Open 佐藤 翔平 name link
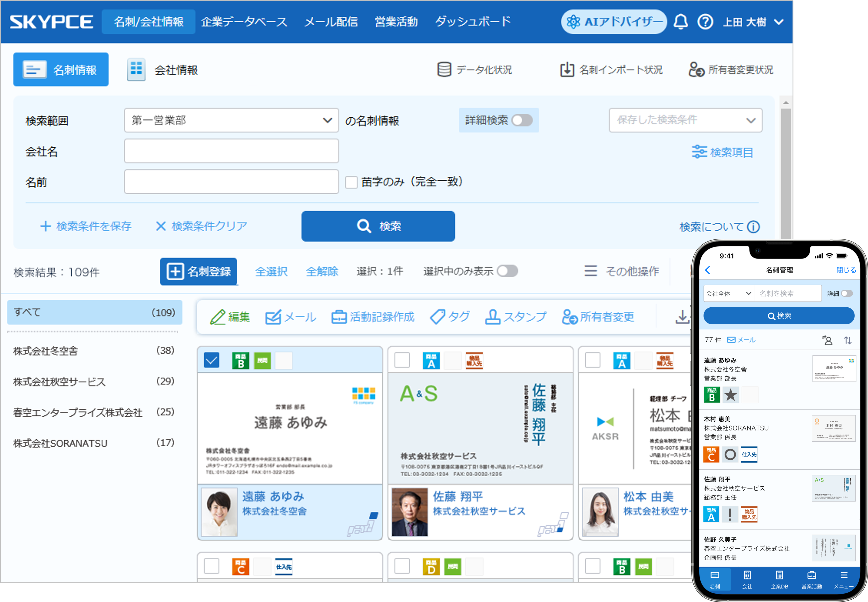 point(458,496)
